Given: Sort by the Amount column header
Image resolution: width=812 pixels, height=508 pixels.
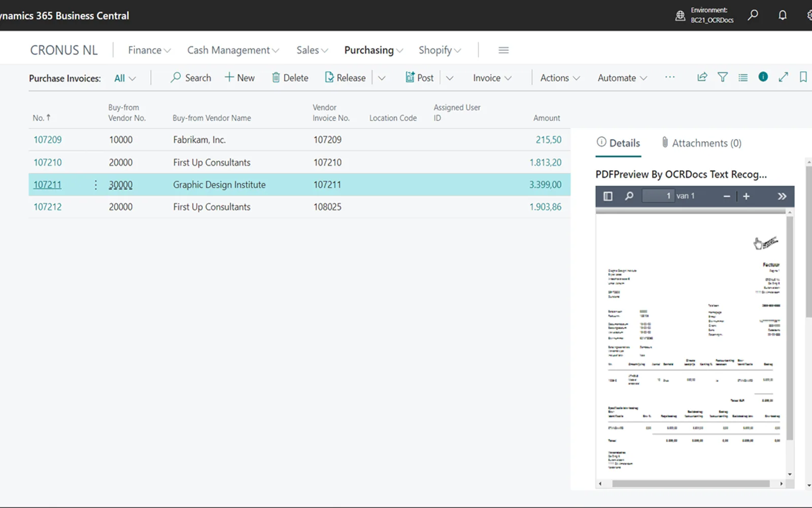Looking at the screenshot, I should click(547, 118).
